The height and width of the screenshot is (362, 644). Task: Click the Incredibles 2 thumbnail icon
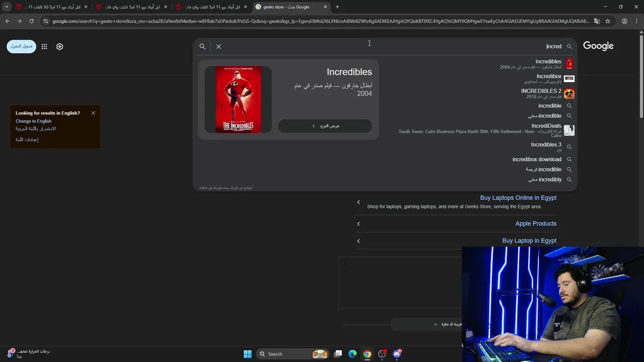pyautogui.click(x=569, y=94)
